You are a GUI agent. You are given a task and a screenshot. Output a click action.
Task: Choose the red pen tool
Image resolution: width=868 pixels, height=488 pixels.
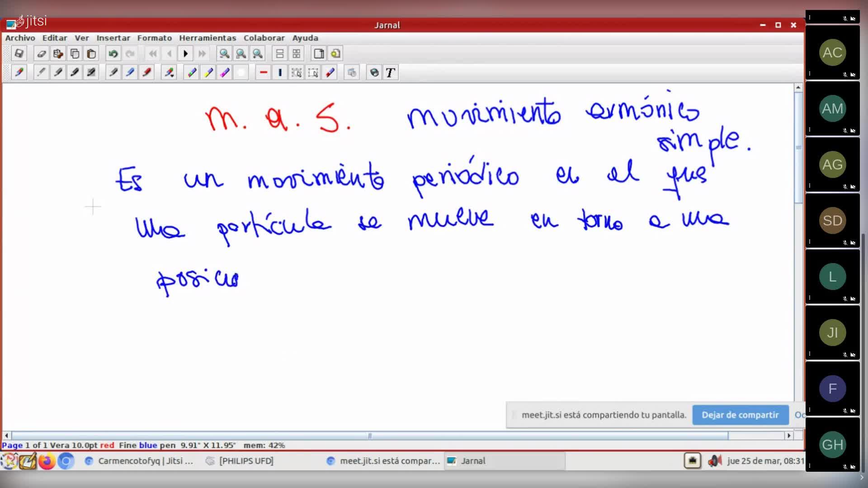[146, 73]
